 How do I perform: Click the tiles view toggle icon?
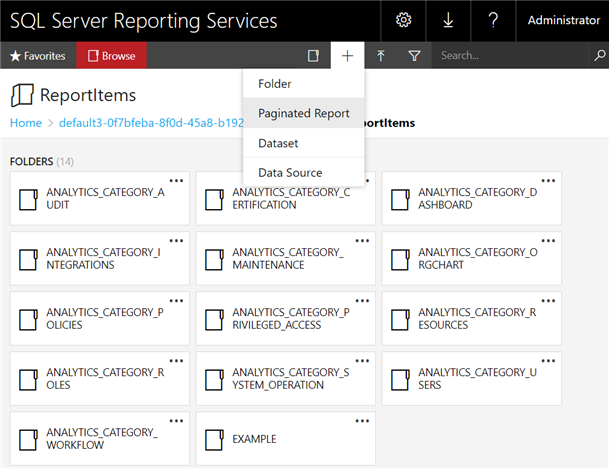(313, 56)
